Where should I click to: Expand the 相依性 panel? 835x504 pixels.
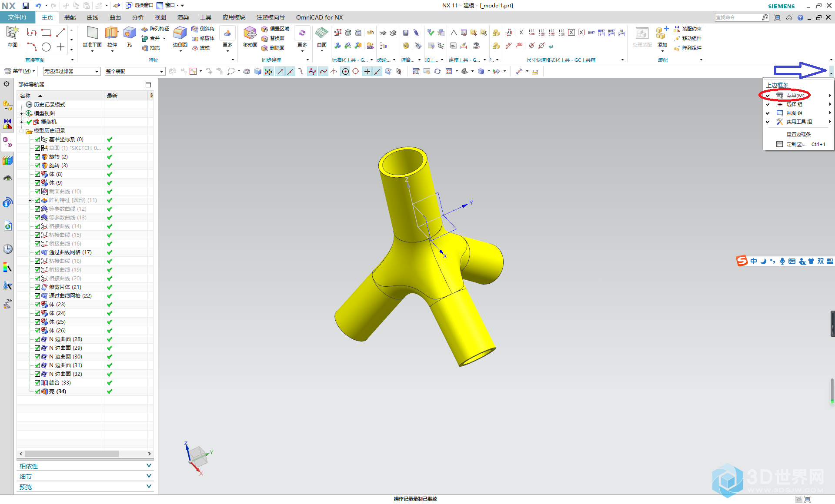[x=85, y=466]
